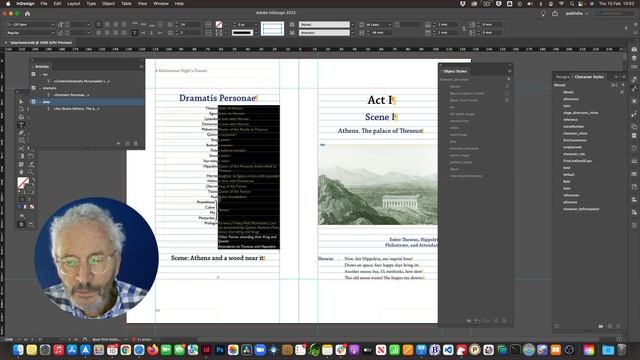This screenshot has width=640, height=360.
Task: Click Wi-Fi icon in the menu bar
Action: click(x=561, y=4)
